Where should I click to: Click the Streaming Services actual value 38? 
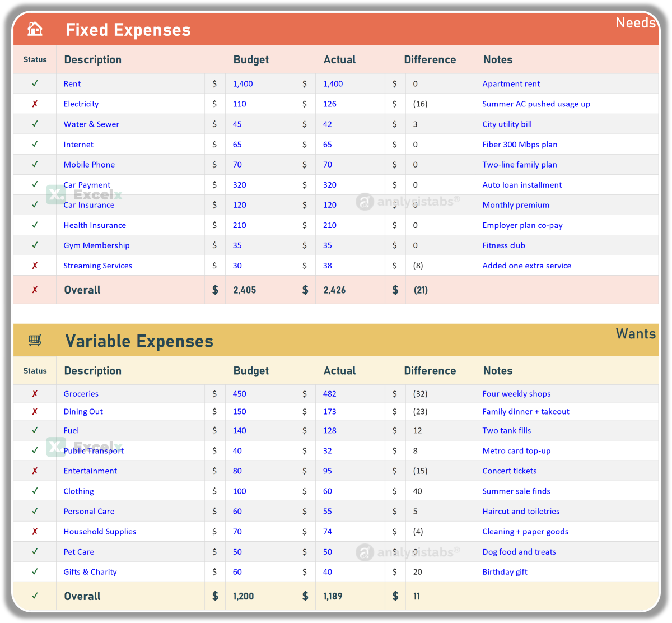pyautogui.click(x=328, y=266)
